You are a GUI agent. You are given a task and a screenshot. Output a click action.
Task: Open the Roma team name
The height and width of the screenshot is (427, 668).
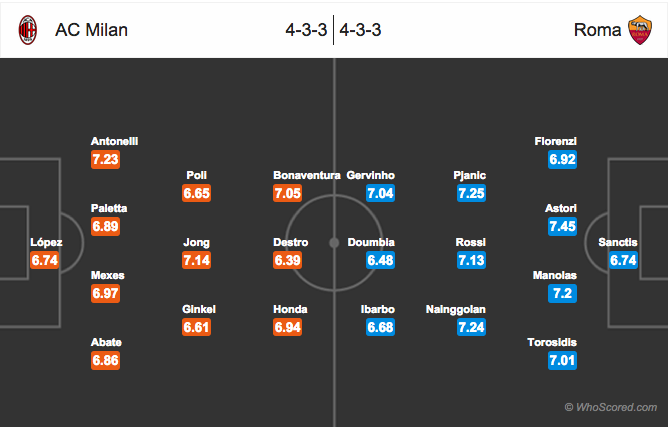[597, 30]
